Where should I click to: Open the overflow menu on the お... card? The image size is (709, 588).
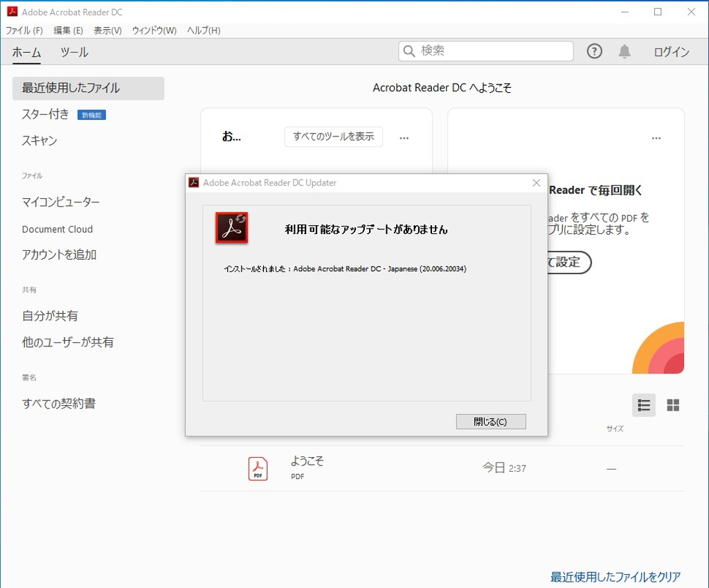pos(404,138)
